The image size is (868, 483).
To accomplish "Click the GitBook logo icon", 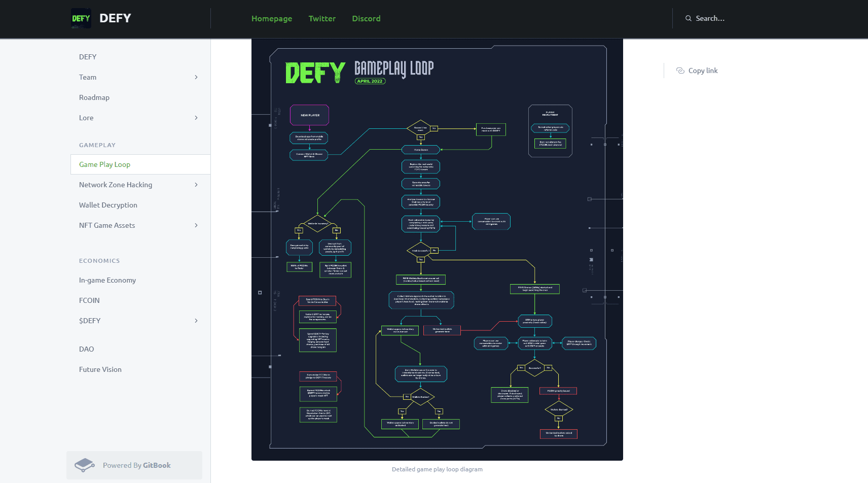I will [x=85, y=465].
